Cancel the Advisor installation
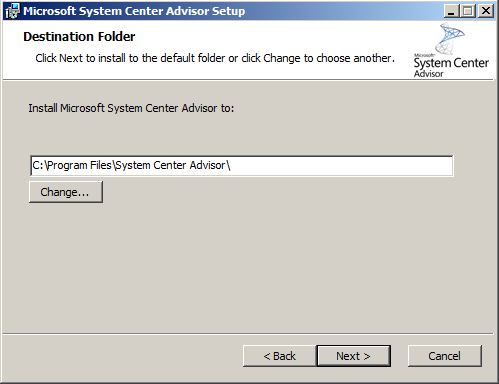Viewport: 499px width, 384px height. (445, 356)
